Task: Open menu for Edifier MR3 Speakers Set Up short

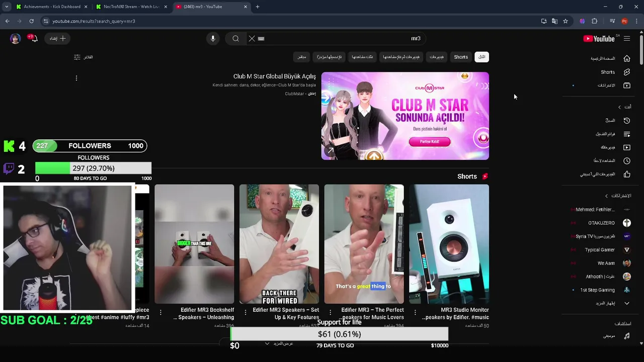Action: pyautogui.click(x=245, y=313)
